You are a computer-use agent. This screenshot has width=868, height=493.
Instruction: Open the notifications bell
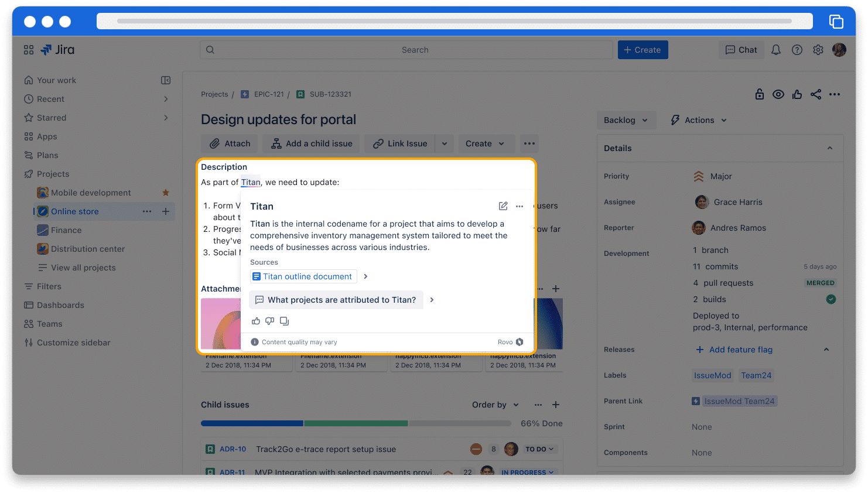776,50
